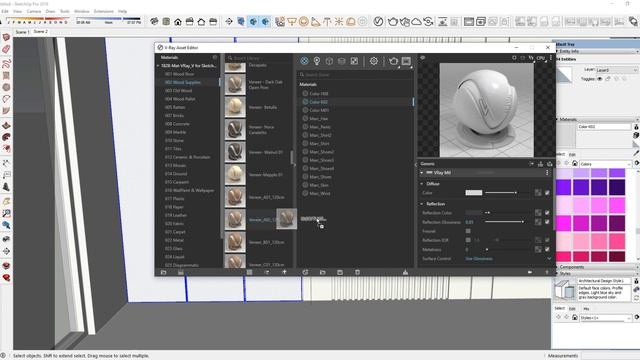Click the Color 002 material name field
The image size is (640, 360).
point(604,127)
